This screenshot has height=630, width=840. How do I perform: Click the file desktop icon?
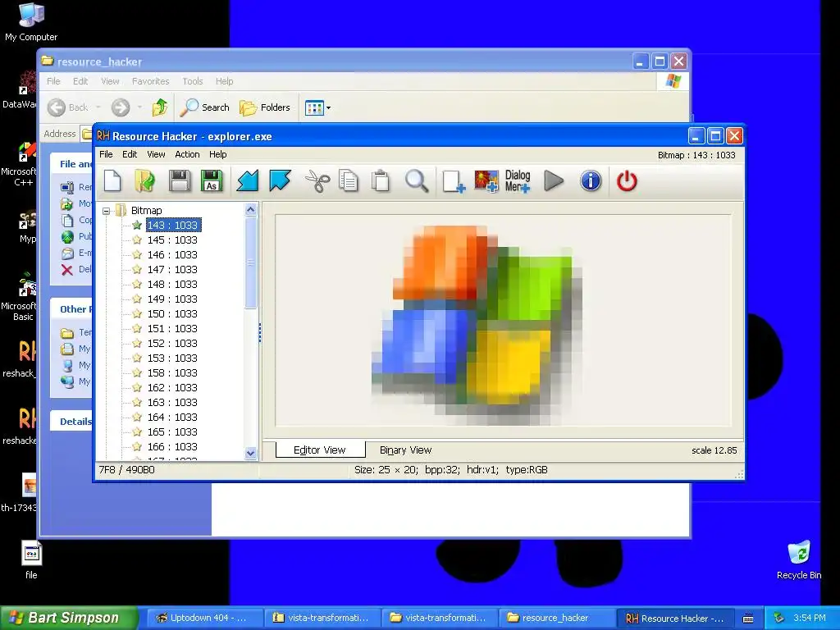coord(31,560)
